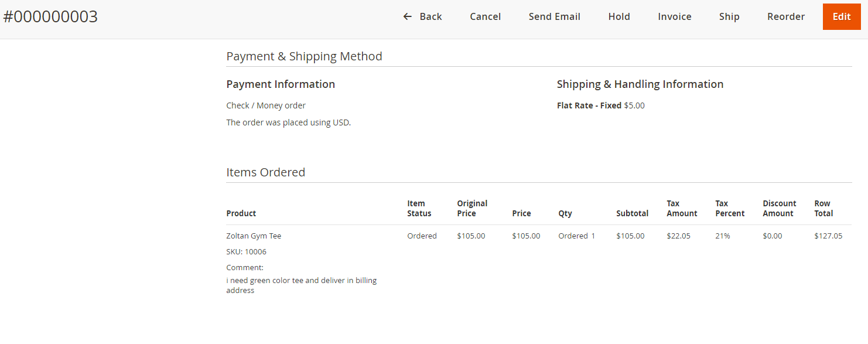The width and height of the screenshot is (868, 344).
Task: Cancel this order
Action: tap(485, 16)
